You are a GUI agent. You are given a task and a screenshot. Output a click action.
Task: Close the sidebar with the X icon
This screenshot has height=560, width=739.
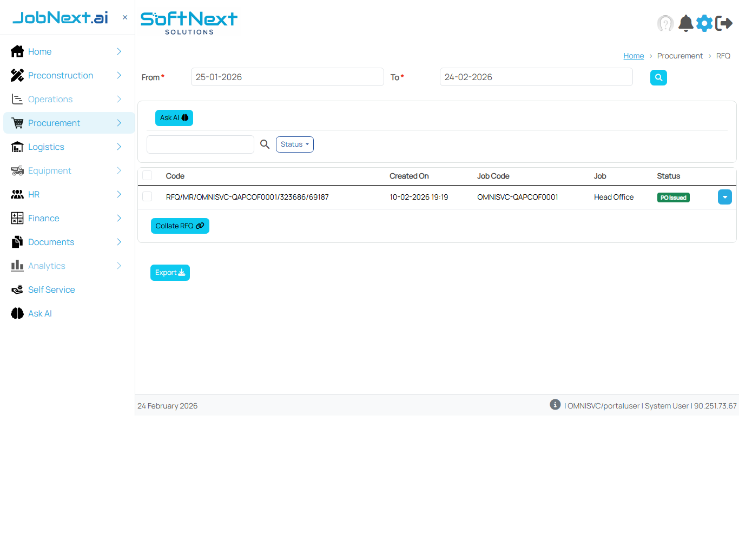[125, 17]
